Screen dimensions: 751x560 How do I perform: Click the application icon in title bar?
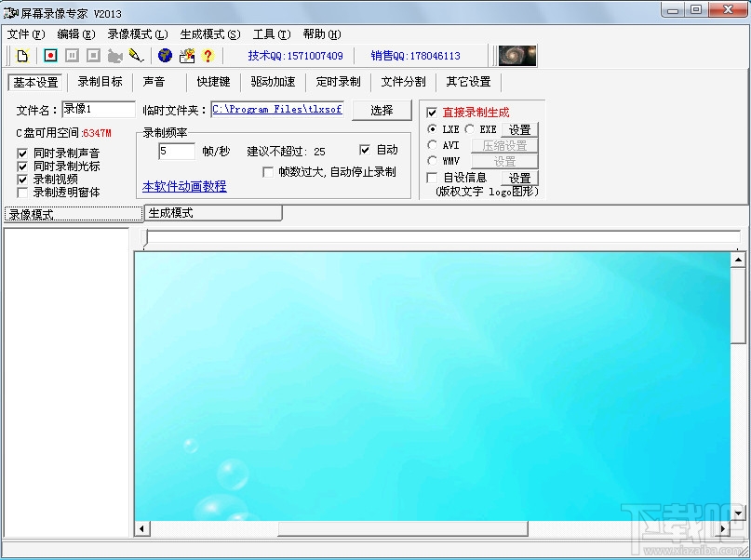click(x=10, y=12)
